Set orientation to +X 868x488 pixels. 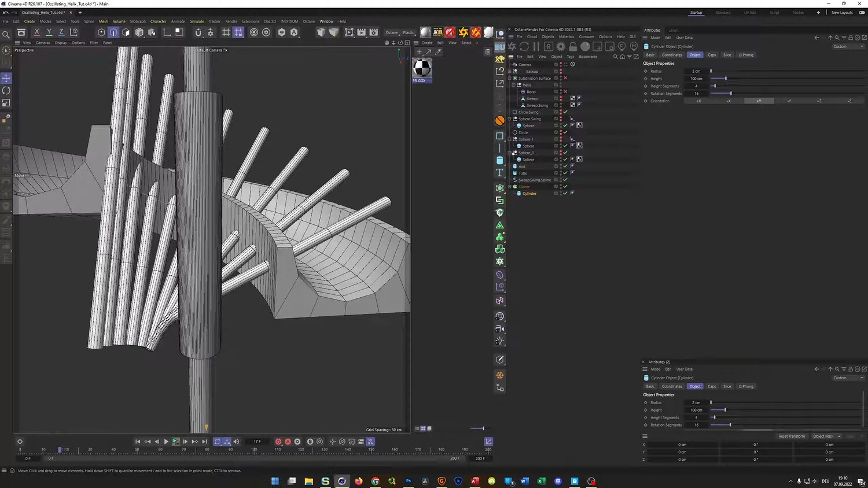click(x=698, y=101)
